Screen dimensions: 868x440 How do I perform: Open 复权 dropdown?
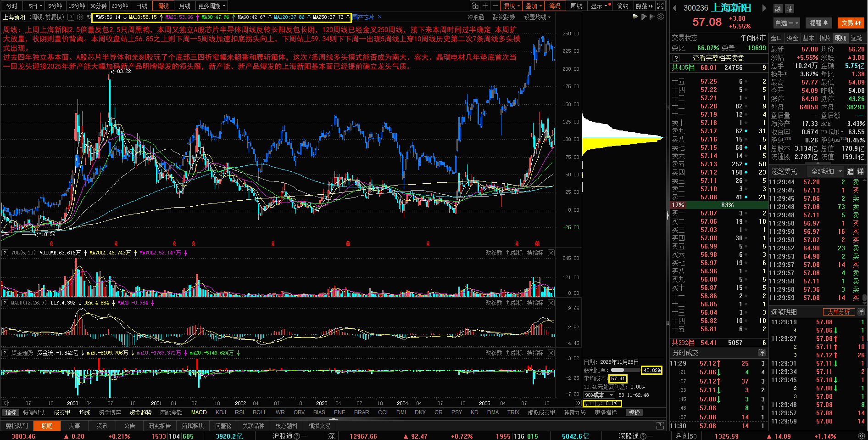(512, 6)
